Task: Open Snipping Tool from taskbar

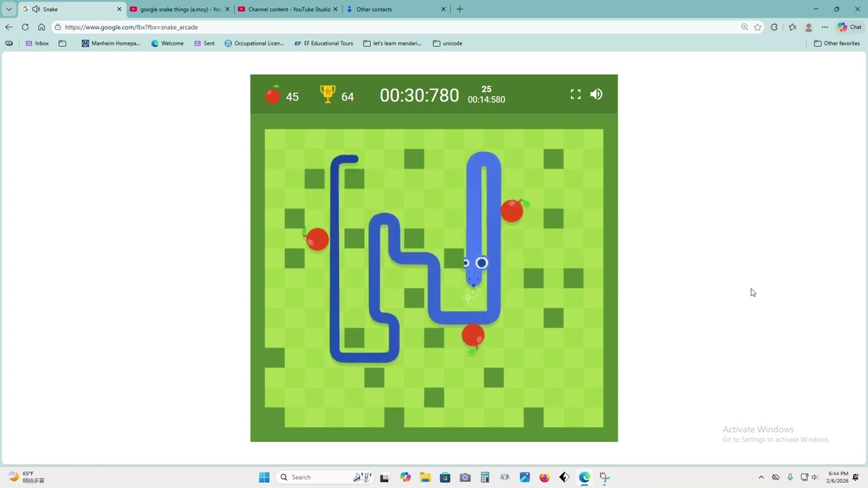Action: (604, 477)
